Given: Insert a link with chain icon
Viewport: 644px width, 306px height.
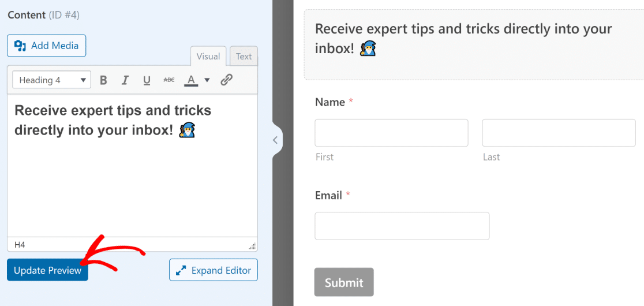Looking at the screenshot, I should click(x=227, y=80).
